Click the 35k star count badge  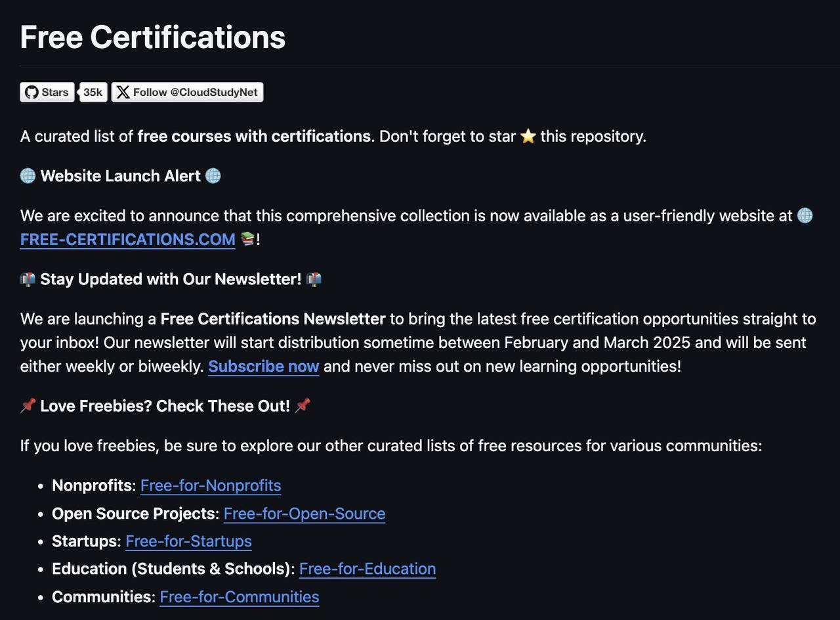(x=93, y=93)
